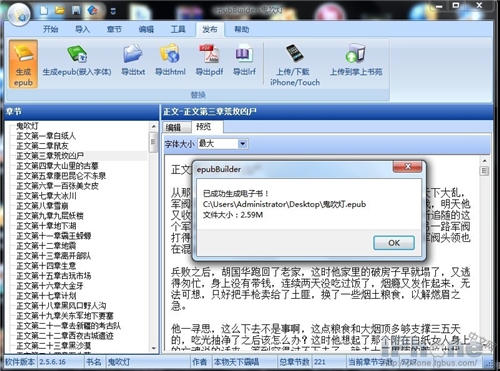This screenshot has height=371, width=500.
Task: Click chapter list scrollbar thumb
Action: [x=153, y=142]
